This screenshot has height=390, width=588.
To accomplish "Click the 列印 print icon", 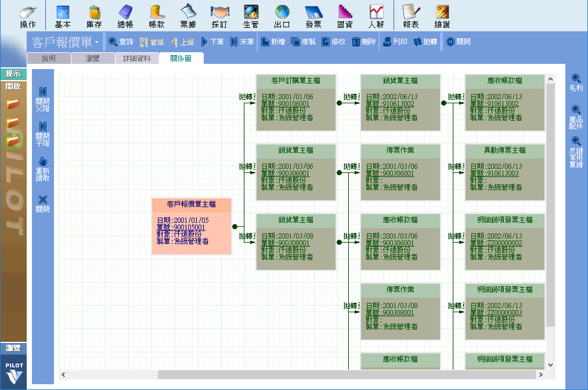I will [395, 42].
